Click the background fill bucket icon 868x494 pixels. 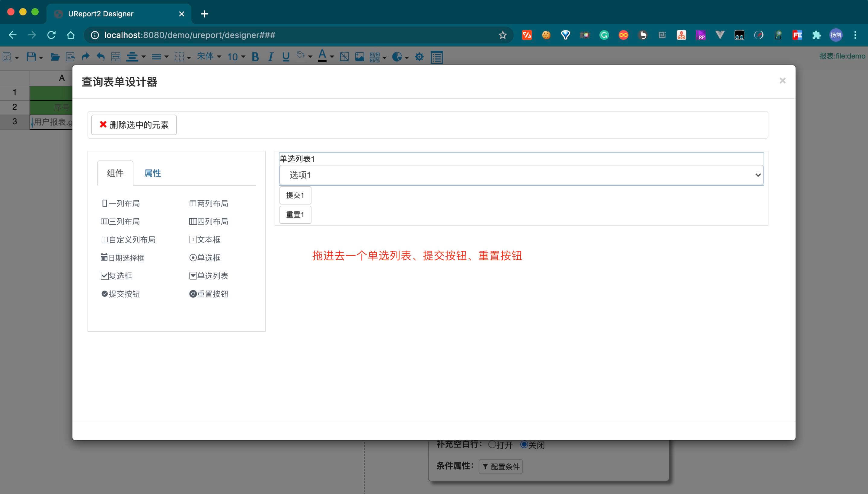[x=300, y=55]
